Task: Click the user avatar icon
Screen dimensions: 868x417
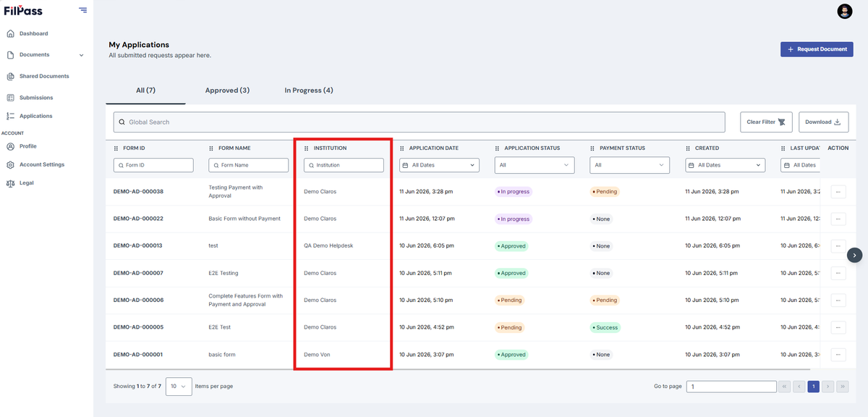Action: 845,11
